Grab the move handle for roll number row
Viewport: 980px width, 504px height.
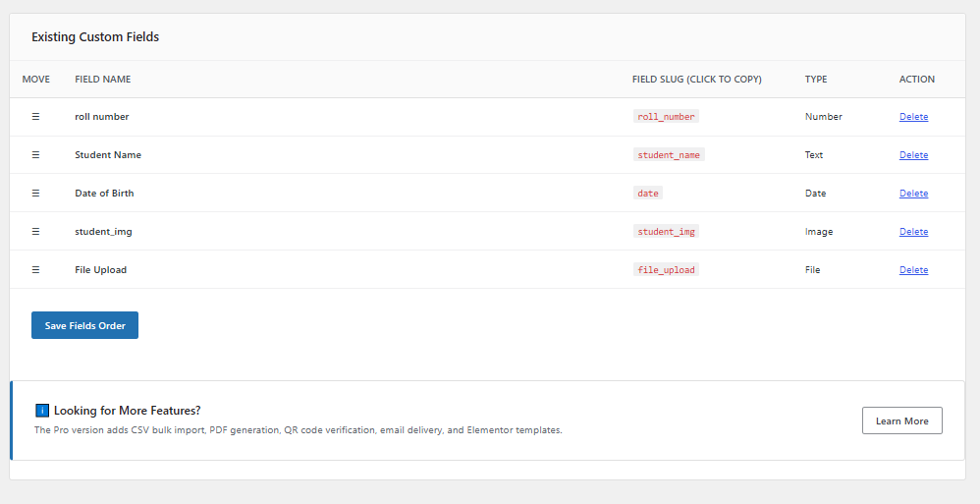pyautogui.click(x=35, y=116)
